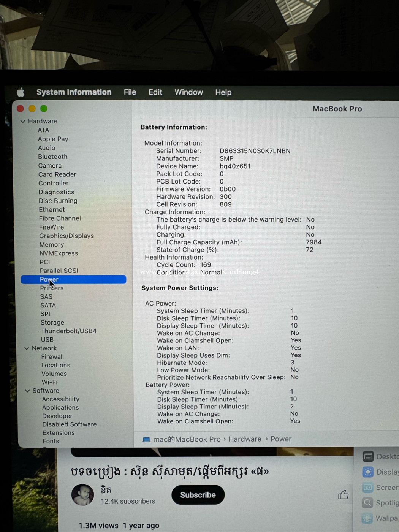Select Wi-Fi under Network

click(50, 382)
